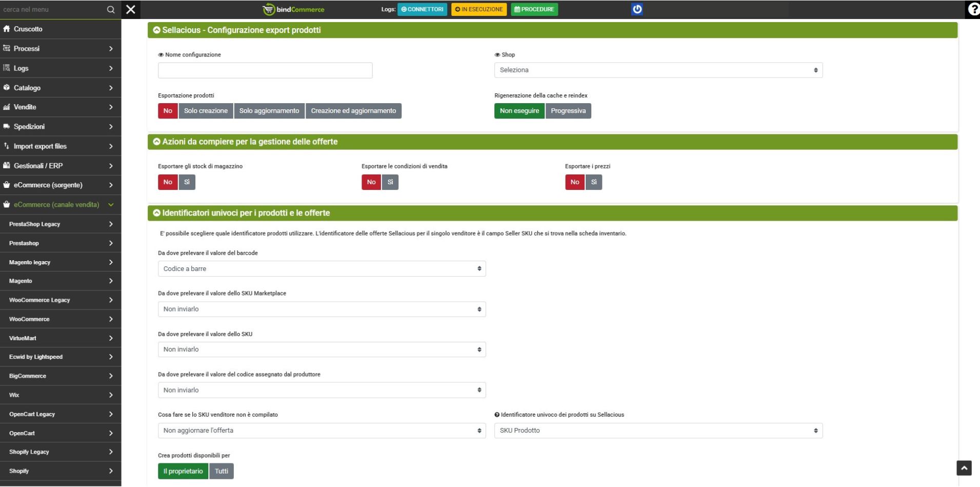The width and height of the screenshot is (980, 487).
Task: Open help via the question mark icon
Action: [x=973, y=9]
